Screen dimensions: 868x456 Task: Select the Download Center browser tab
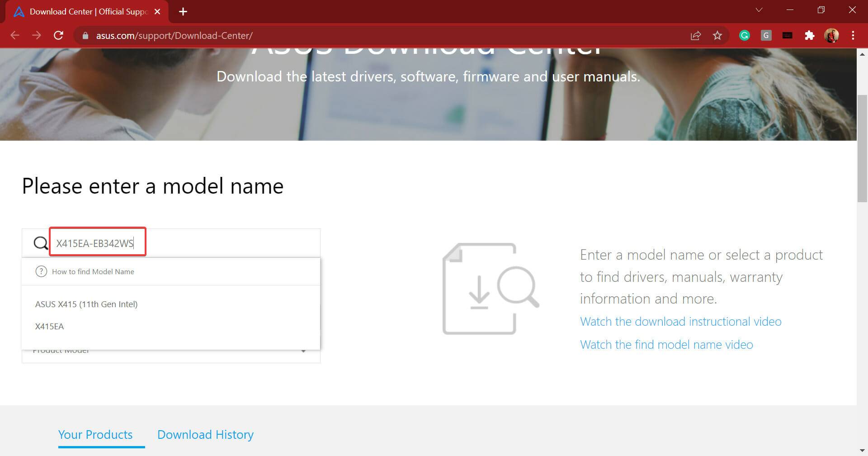(x=87, y=12)
